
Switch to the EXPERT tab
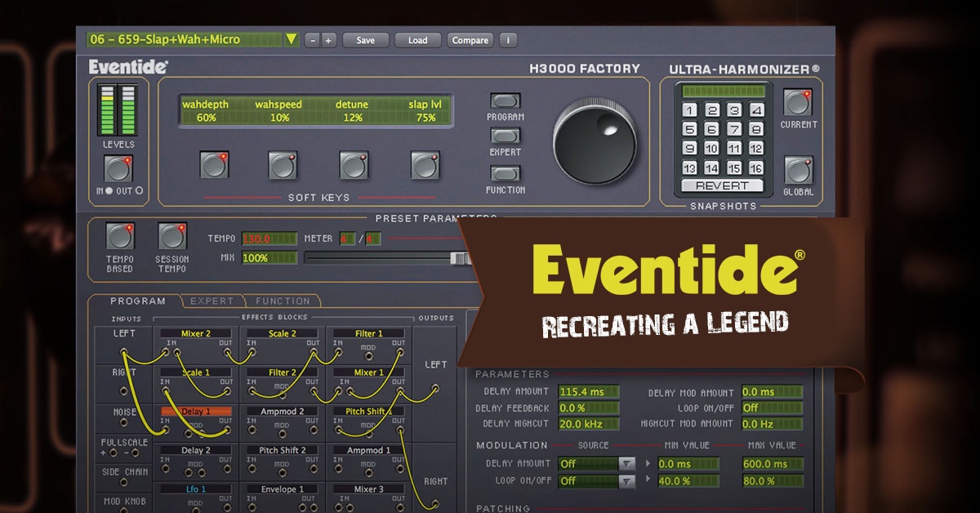click(x=212, y=301)
